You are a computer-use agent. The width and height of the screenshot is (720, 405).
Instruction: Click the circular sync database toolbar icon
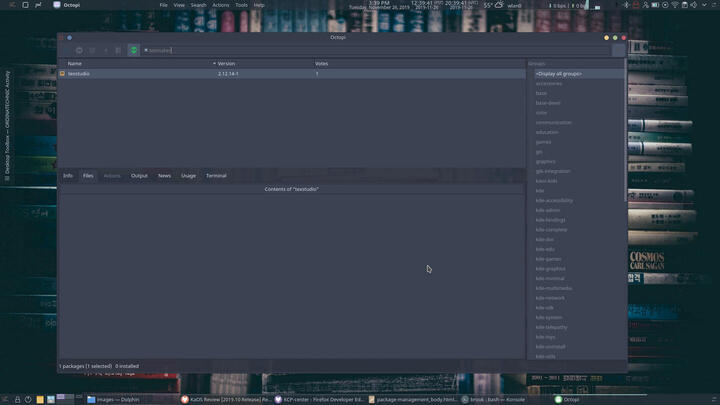(79, 50)
